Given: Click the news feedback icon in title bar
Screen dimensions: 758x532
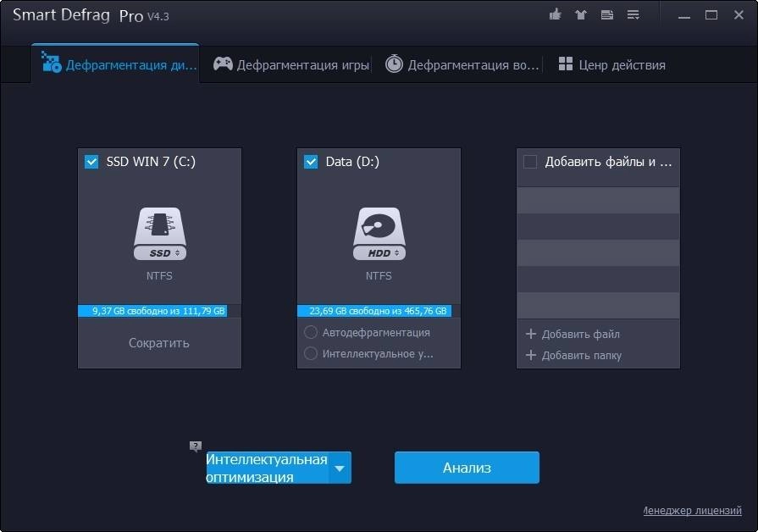Looking at the screenshot, I should [607, 15].
